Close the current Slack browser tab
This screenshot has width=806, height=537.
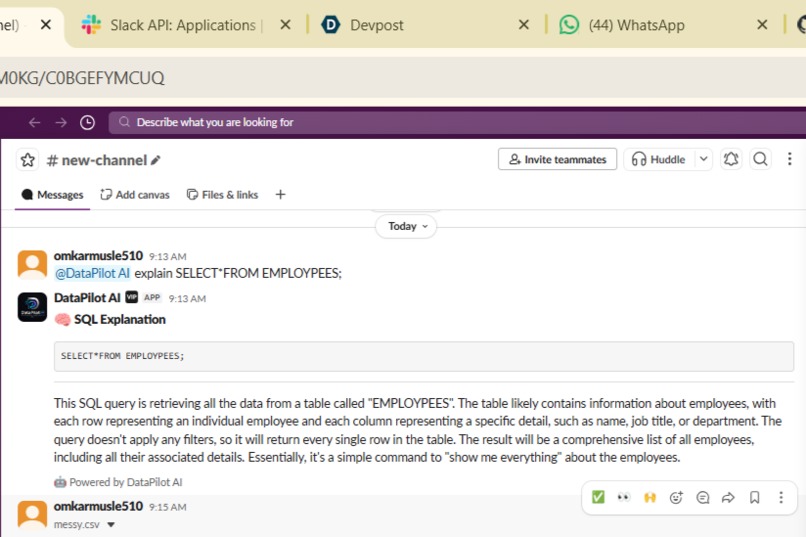click(x=46, y=25)
